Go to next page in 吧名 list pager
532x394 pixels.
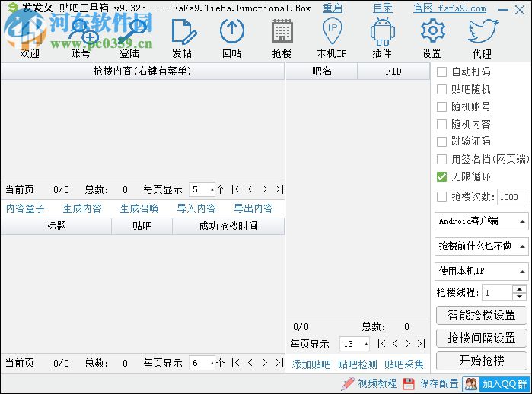tap(408, 344)
